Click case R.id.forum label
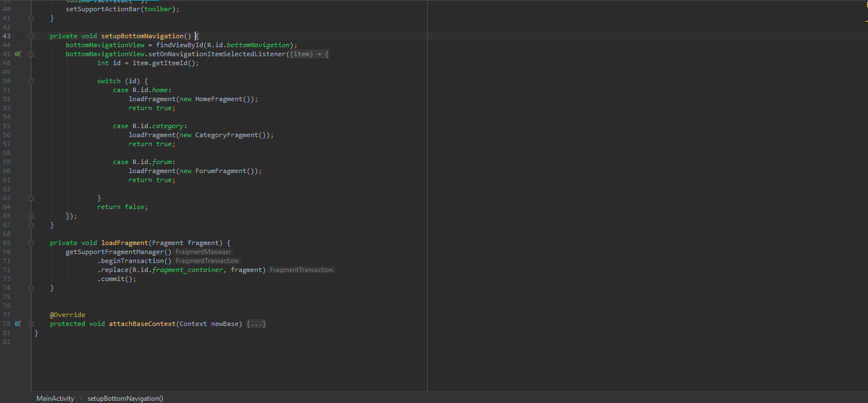Image resolution: width=868 pixels, height=403 pixels. (x=144, y=162)
